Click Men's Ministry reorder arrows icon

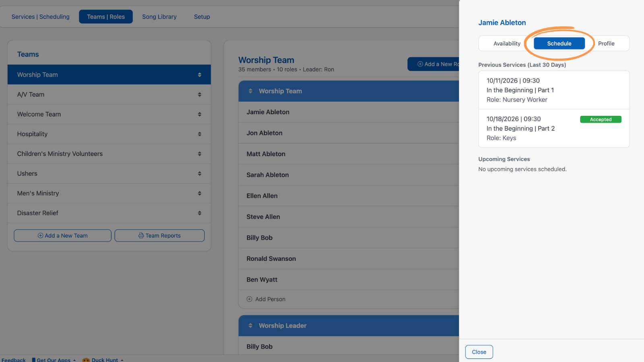coord(200,193)
